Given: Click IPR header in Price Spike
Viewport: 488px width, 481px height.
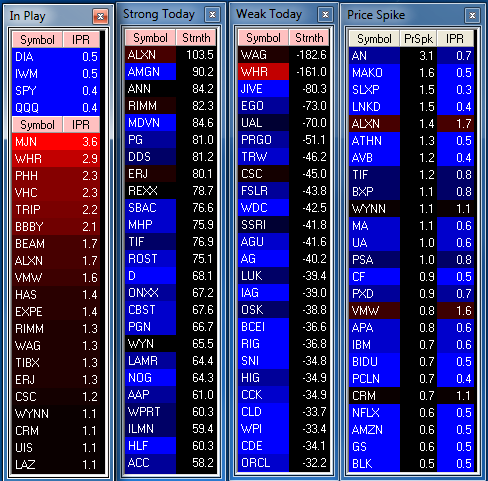Looking at the screenshot, I should click(x=455, y=39).
